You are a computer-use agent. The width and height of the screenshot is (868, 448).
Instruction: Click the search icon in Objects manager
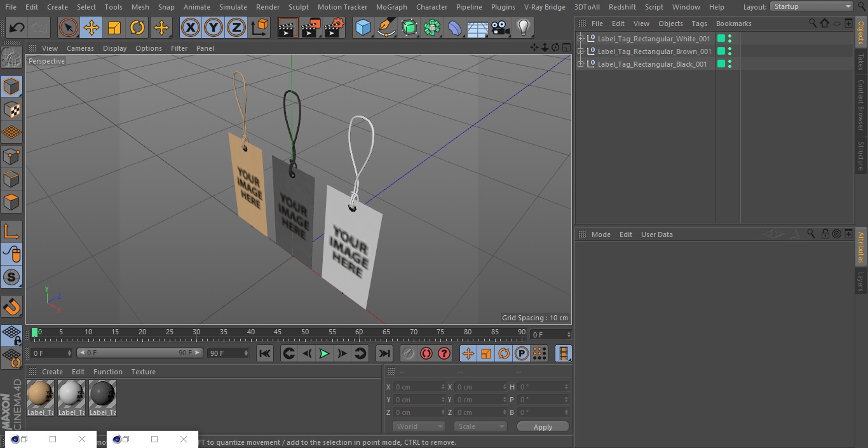pyautogui.click(x=813, y=24)
